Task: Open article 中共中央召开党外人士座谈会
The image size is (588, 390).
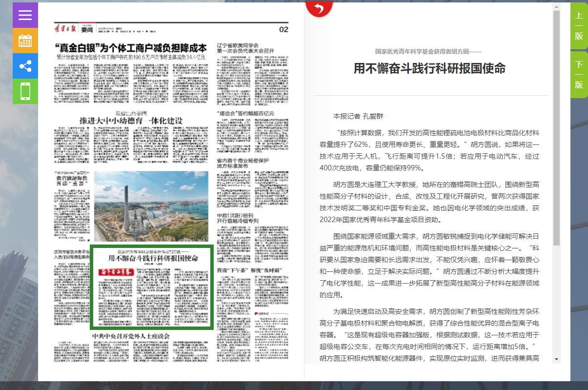Action: point(131,336)
